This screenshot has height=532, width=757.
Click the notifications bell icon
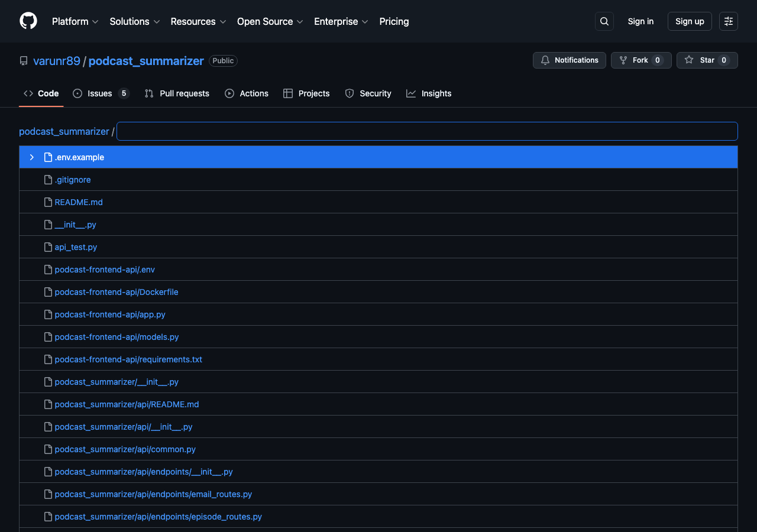point(545,60)
